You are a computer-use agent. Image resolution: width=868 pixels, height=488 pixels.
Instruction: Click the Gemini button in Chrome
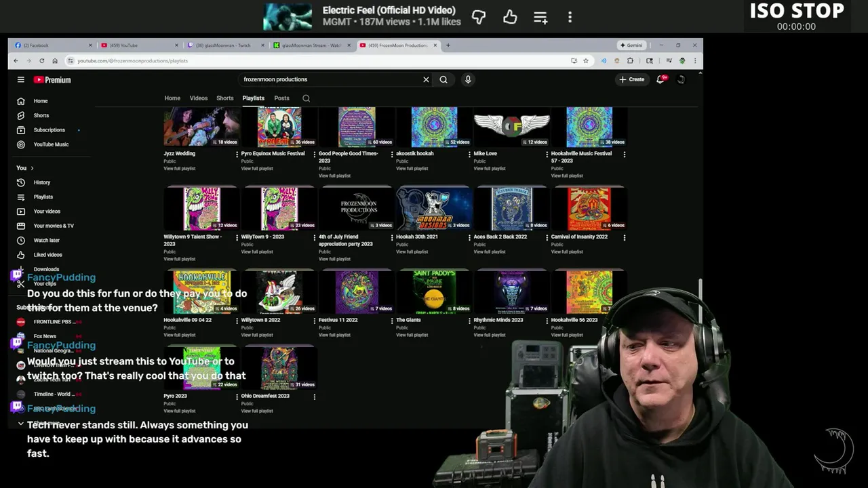631,45
